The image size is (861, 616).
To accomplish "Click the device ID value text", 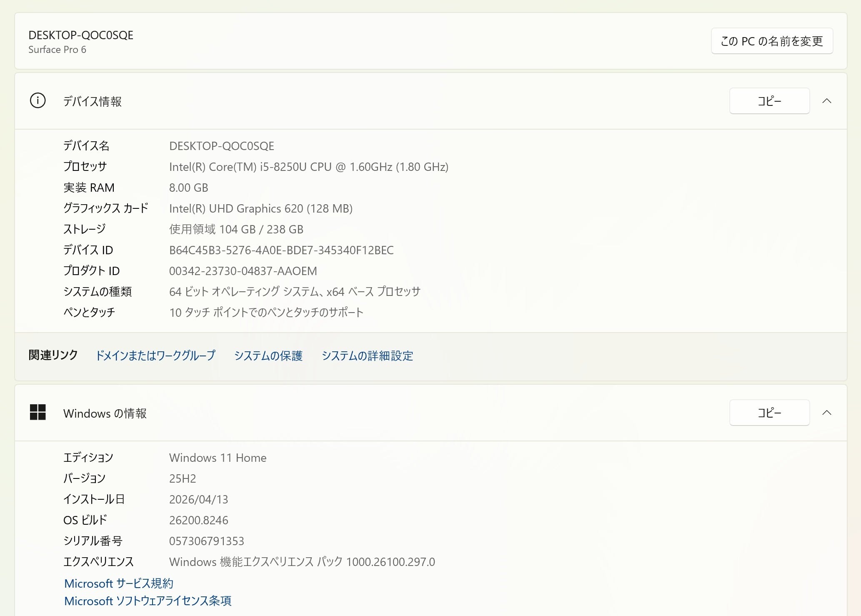I will [281, 250].
